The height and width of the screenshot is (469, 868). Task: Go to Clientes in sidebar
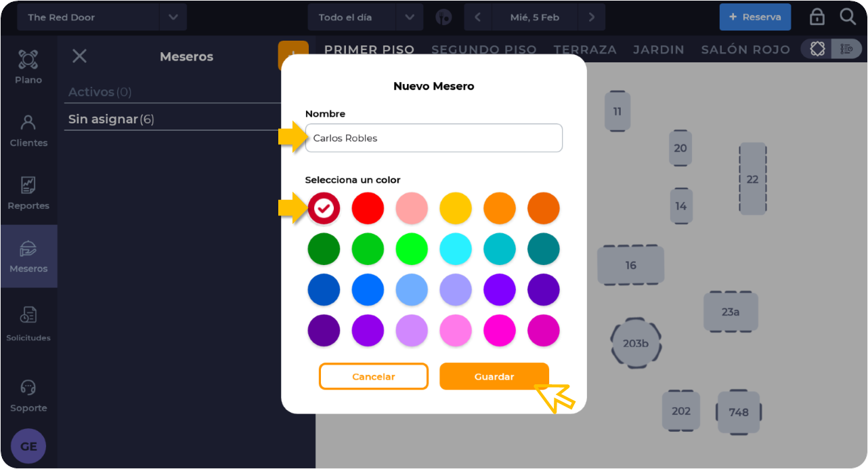coord(28,123)
